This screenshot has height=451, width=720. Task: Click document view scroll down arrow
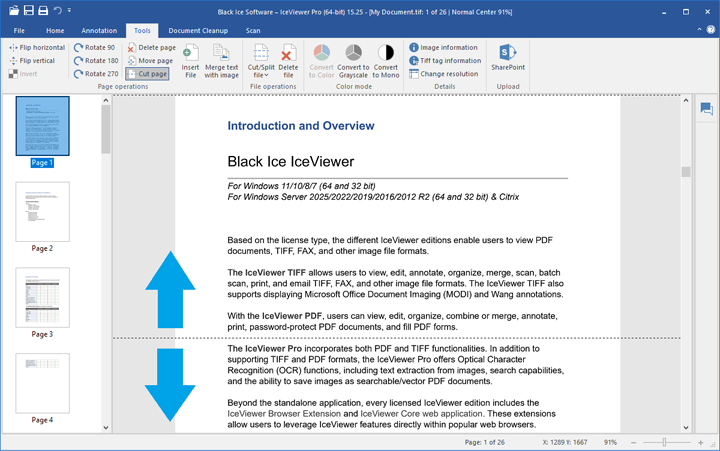click(686, 428)
